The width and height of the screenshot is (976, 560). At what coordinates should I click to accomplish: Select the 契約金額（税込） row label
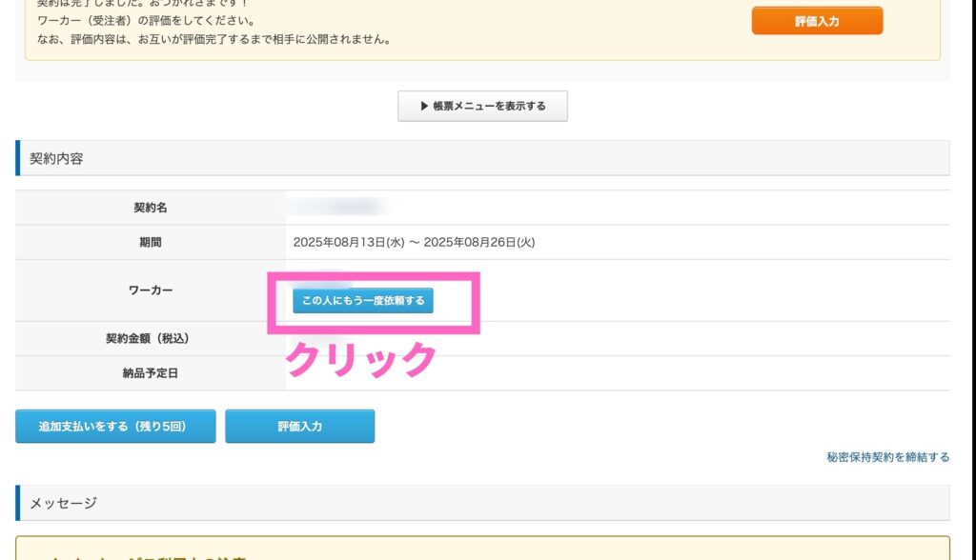pyautogui.click(x=151, y=338)
